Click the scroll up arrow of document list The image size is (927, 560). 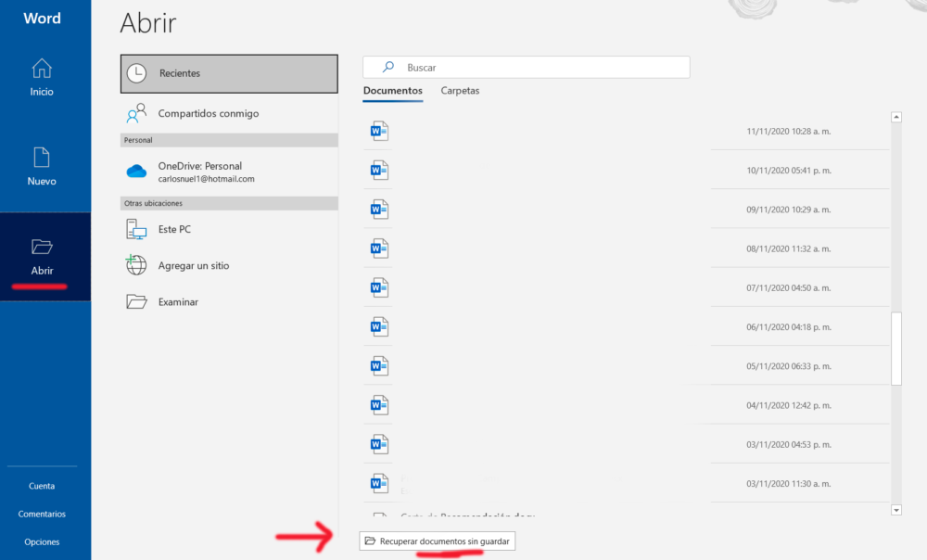(895, 117)
